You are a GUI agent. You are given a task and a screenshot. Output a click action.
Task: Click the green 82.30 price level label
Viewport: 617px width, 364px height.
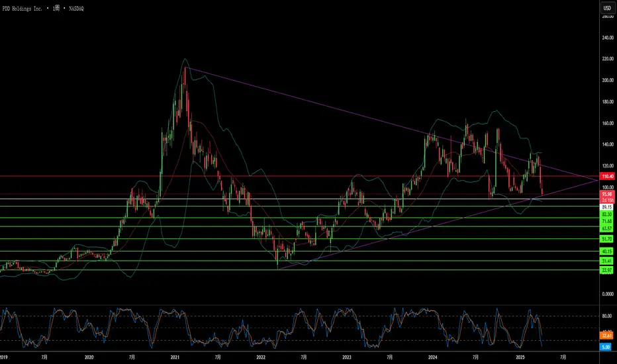coord(606,215)
